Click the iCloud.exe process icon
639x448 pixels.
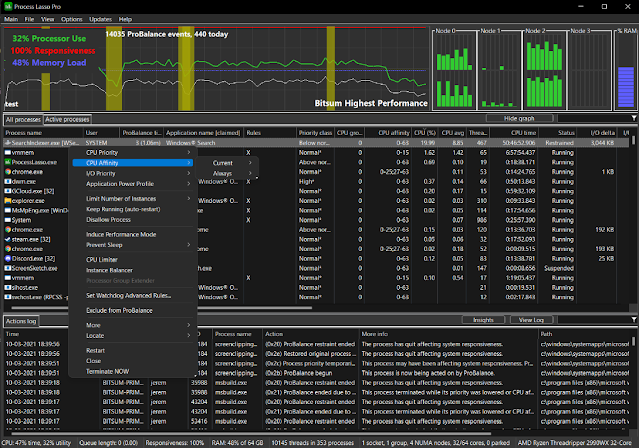(x=7, y=190)
